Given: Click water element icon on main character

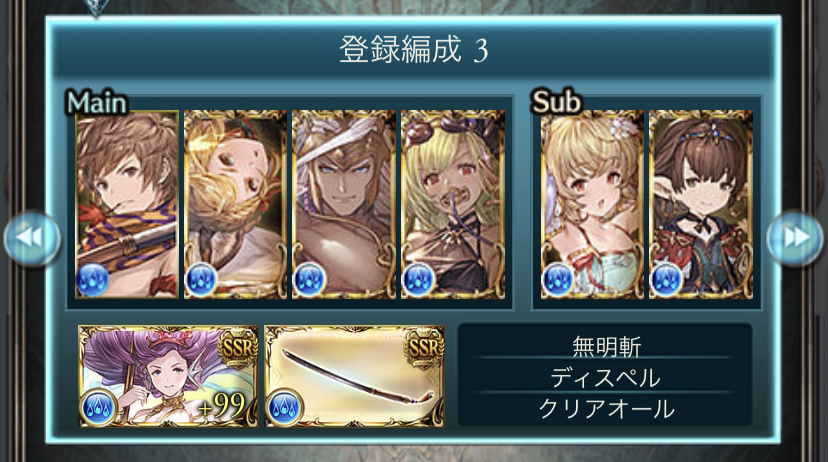Looking at the screenshot, I should click(93, 279).
